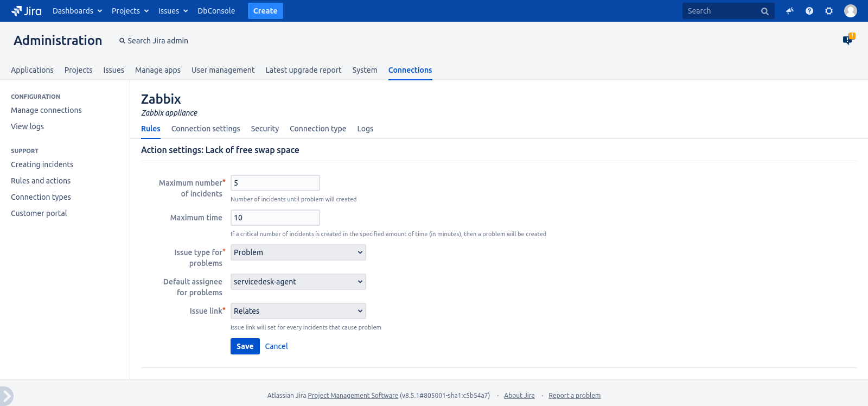Focus the Maximum time field
868x406 pixels.
275,218
